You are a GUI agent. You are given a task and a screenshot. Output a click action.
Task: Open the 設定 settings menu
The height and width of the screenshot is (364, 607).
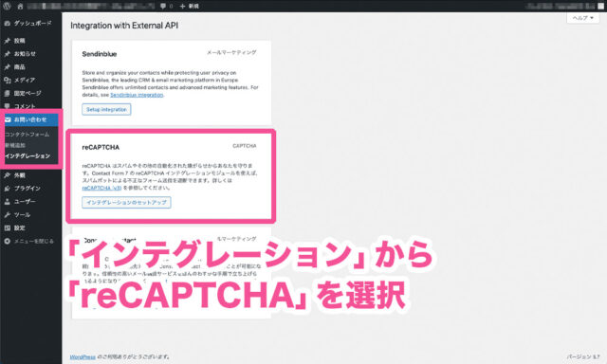coord(31,227)
